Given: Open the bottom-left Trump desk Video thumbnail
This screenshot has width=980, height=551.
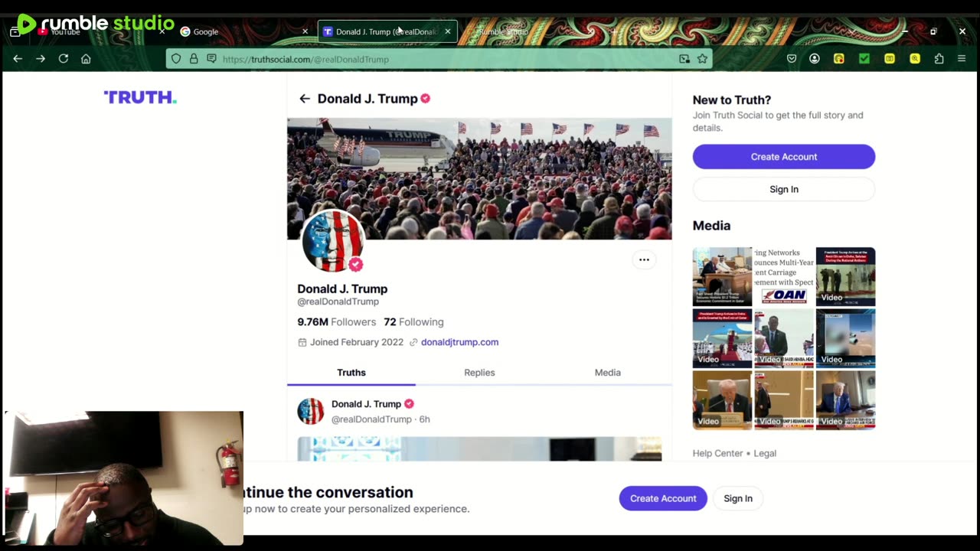Looking at the screenshot, I should (722, 400).
